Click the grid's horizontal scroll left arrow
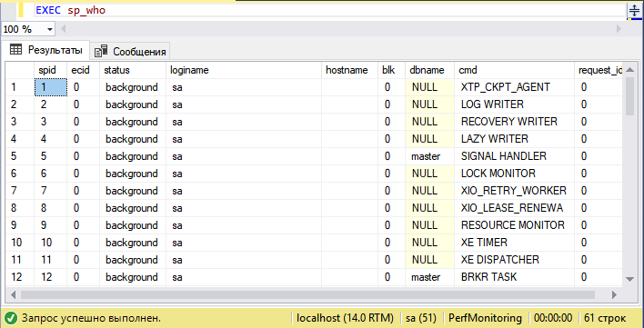This screenshot has height=328, width=644. tap(12, 294)
